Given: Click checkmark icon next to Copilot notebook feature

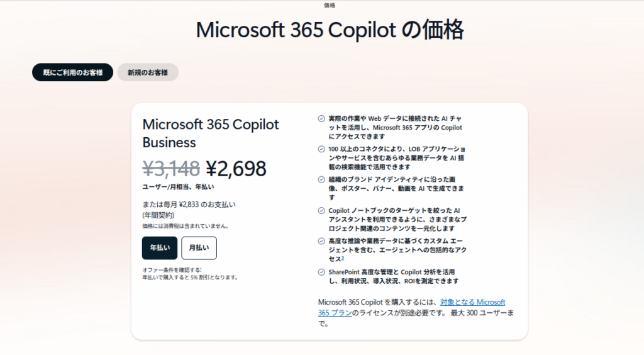Looking at the screenshot, I should (321, 210).
